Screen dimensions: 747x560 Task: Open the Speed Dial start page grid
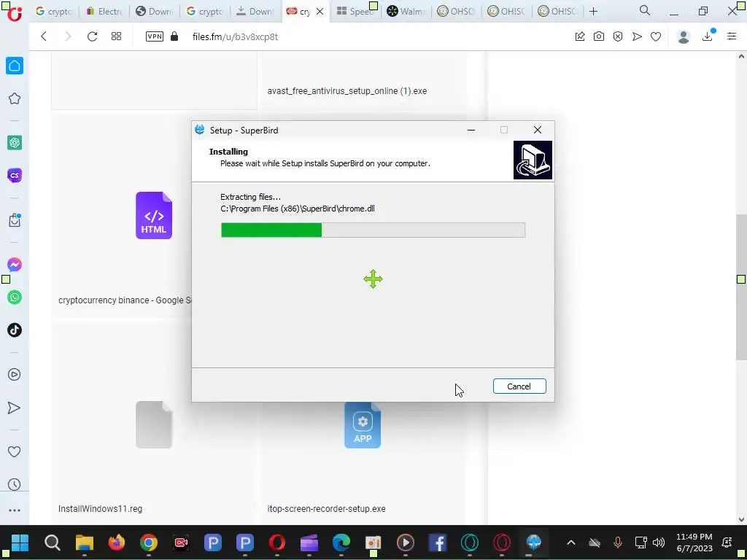(116, 36)
